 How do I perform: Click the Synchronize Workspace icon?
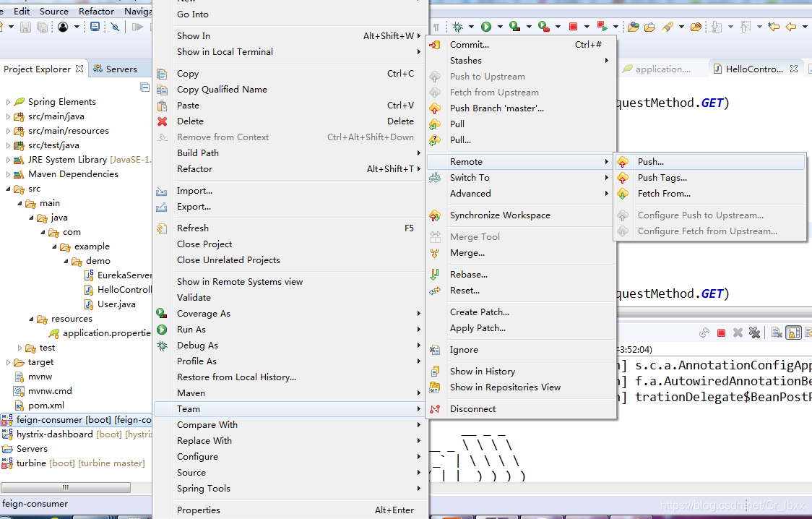tap(434, 215)
